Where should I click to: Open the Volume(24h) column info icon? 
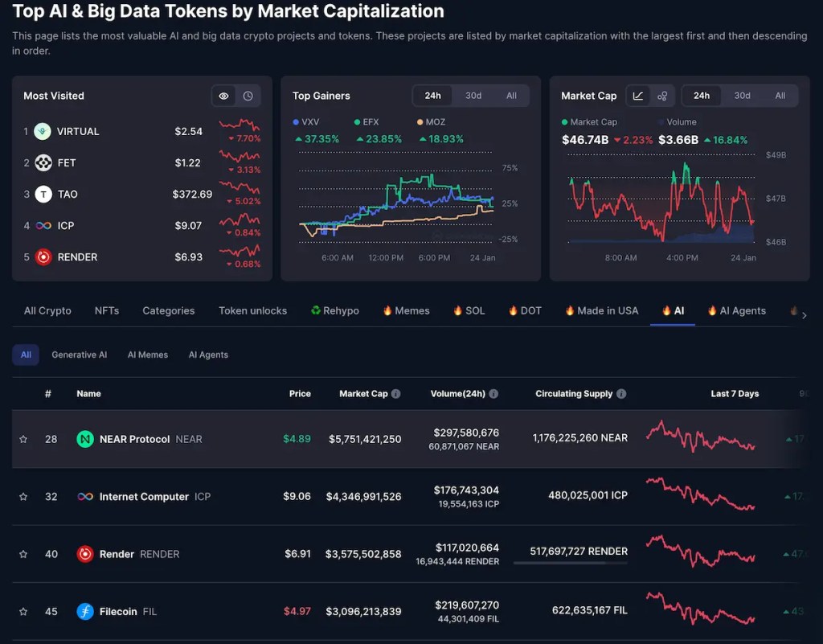point(493,394)
